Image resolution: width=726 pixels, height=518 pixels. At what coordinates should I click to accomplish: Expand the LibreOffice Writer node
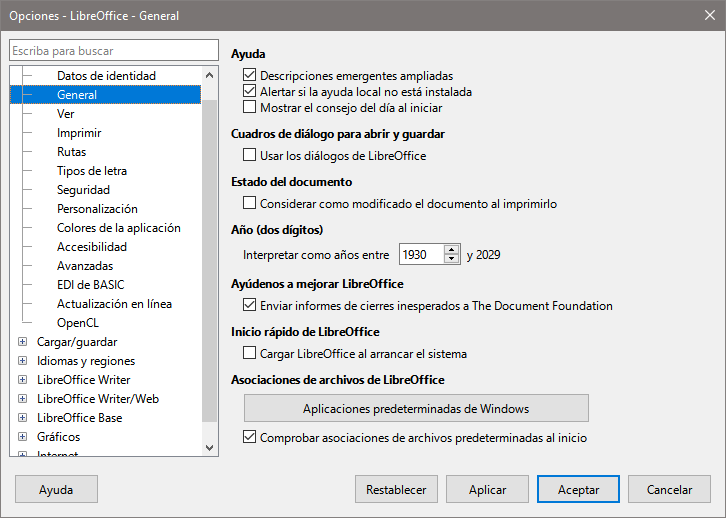[x=22, y=380]
